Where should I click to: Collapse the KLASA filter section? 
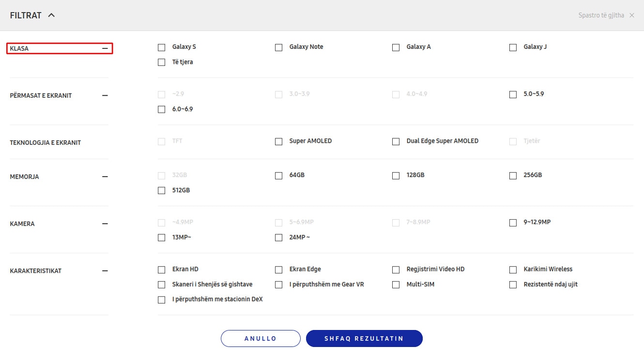click(105, 48)
